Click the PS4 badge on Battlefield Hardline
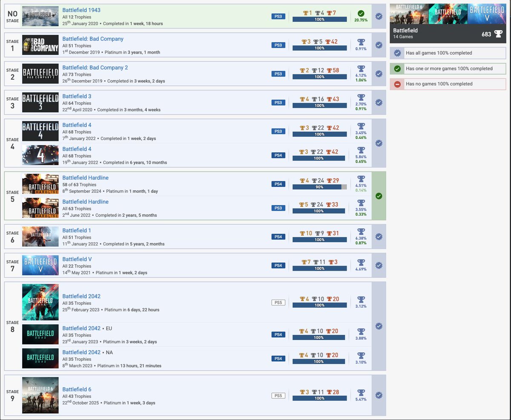The height and width of the screenshot is (420, 511). tap(278, 184)
